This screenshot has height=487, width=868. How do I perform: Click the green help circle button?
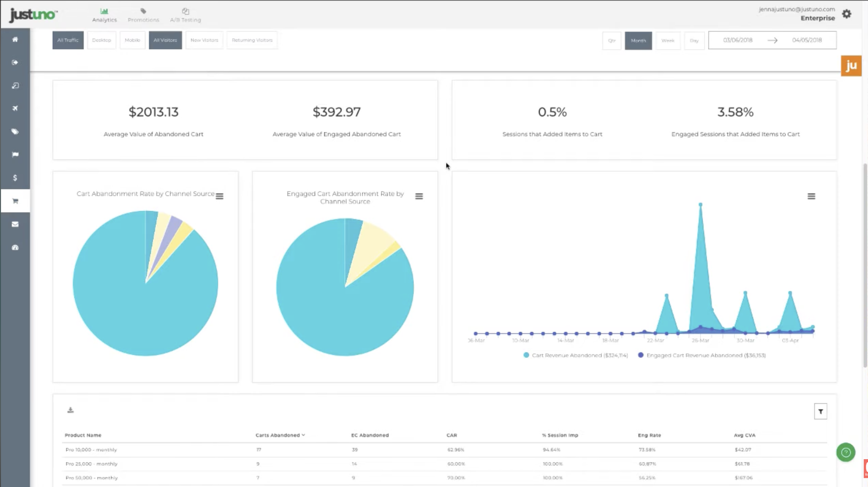846,452
